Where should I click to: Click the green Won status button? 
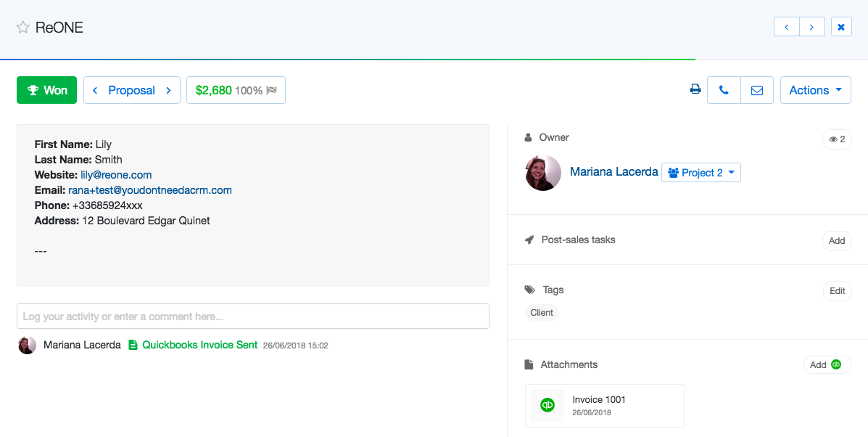tap(46, 90)
